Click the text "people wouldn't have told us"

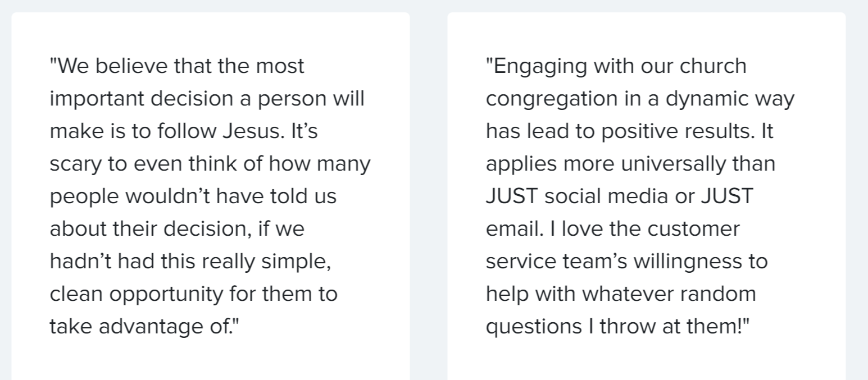pyautogui.click(x=193, y=196)
